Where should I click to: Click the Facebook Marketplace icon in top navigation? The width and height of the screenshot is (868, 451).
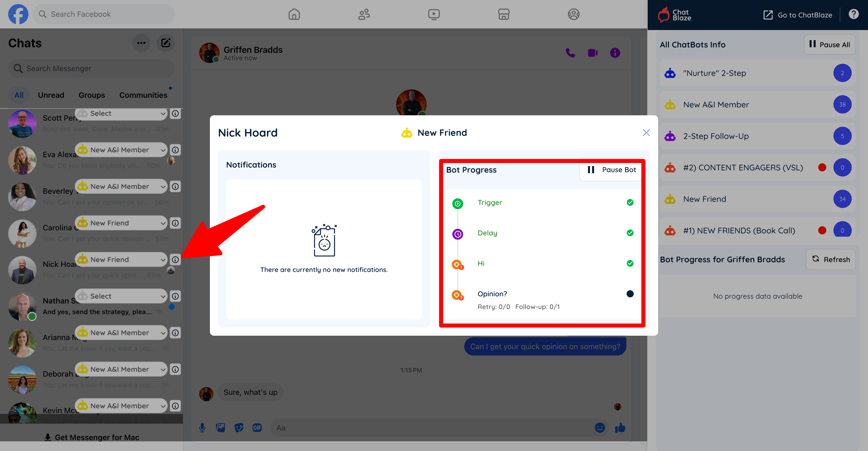(x=504, y=14)
